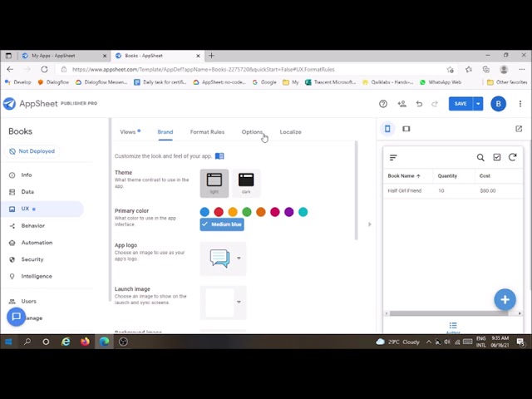Click the Not Deployed status button
This screenshot has width=532, height=399.
[32, 151]
